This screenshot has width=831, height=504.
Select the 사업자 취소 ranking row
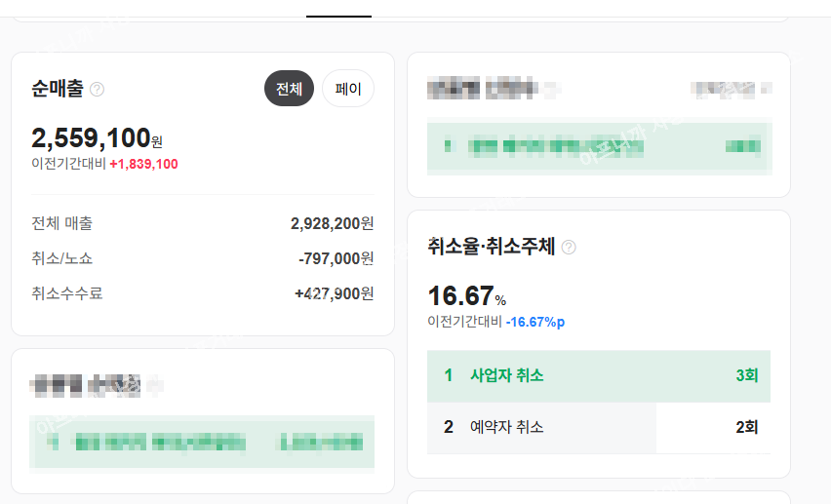pos(599,375)
